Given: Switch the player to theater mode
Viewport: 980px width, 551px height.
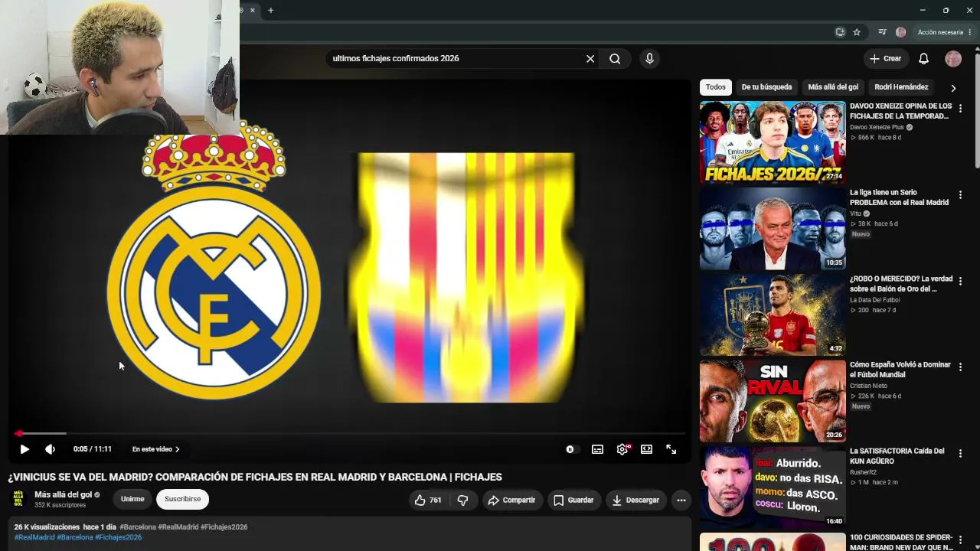Looking at the screenshot, I should coord(647,449).
